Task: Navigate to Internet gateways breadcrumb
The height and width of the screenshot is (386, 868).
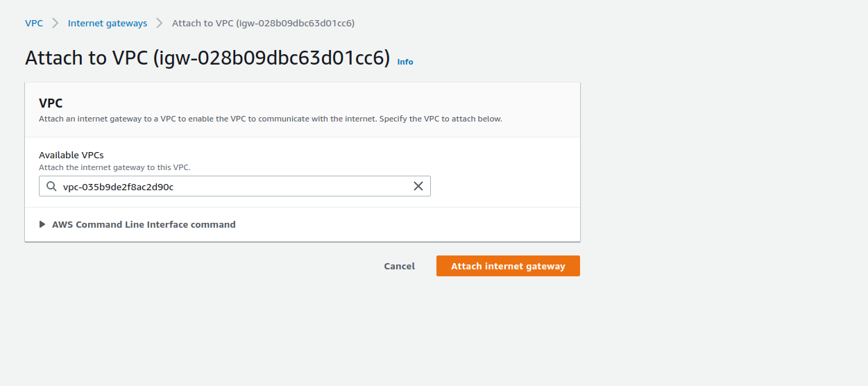Action: point(108,23)
